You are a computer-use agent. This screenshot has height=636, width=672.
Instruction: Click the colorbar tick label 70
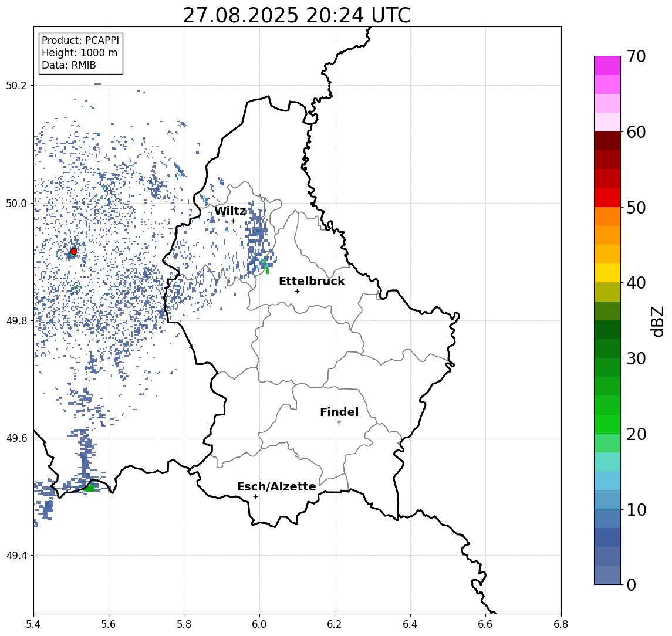[636, 56]
